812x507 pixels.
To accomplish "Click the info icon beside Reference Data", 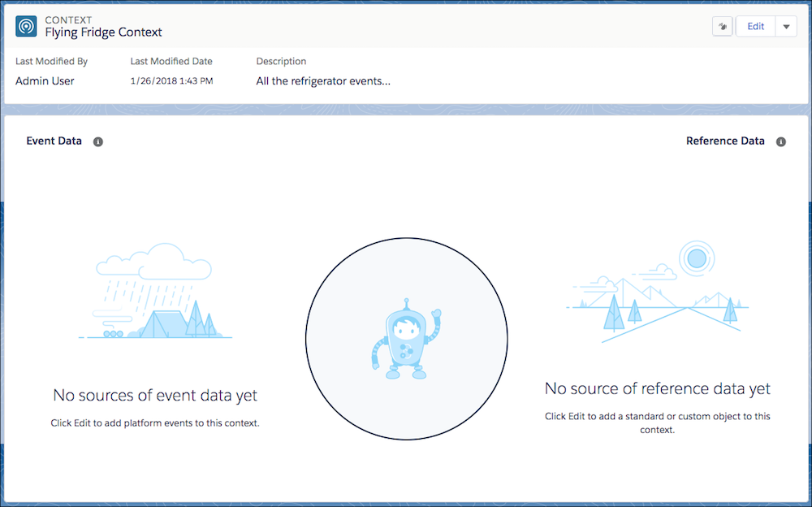I will (x=781, y=141).
